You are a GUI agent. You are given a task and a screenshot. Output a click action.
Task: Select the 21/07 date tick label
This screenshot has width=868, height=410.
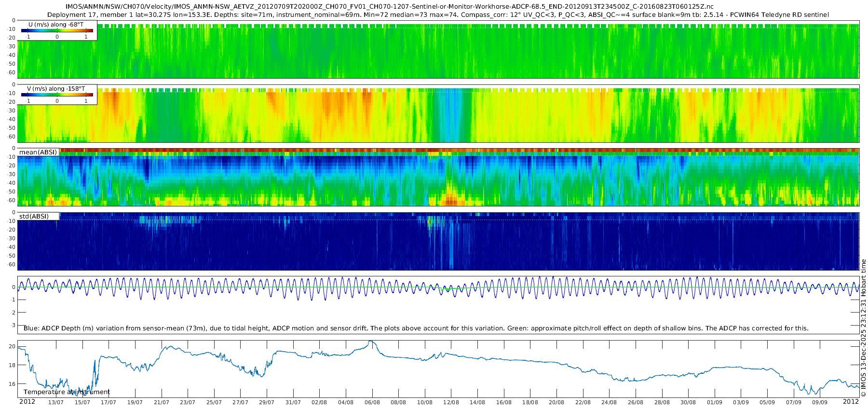[161, 402]
